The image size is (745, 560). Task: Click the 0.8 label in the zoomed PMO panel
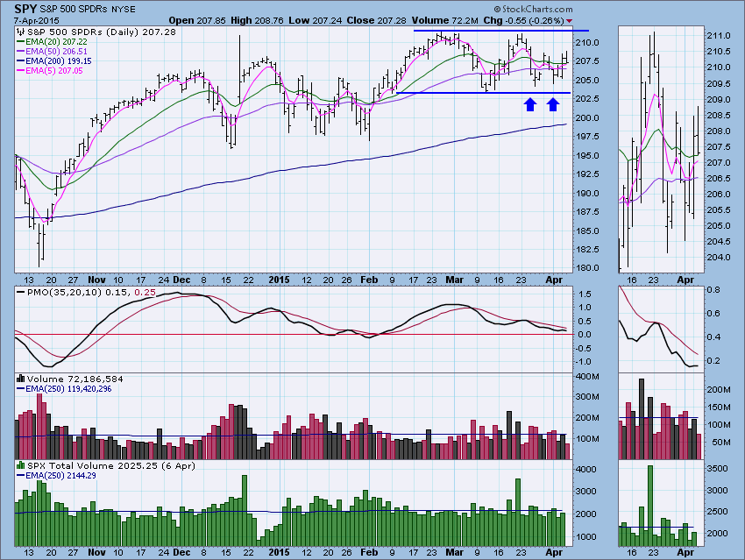tap(713, 290)
